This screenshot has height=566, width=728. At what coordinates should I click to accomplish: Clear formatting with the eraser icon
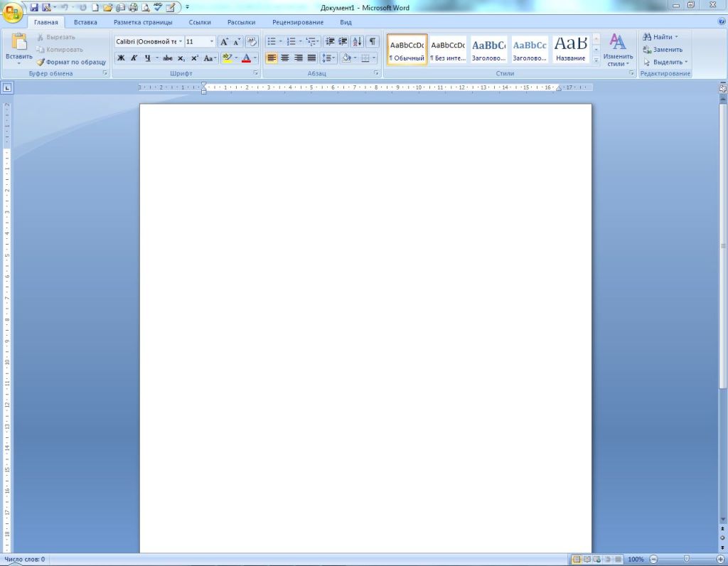(251, 42)
